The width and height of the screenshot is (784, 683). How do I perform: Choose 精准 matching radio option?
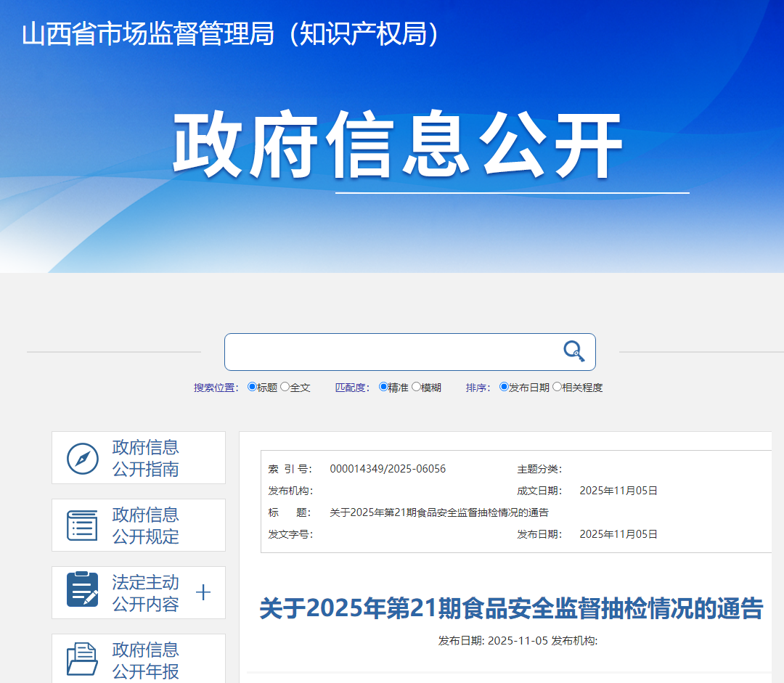[x=383, y=387]
